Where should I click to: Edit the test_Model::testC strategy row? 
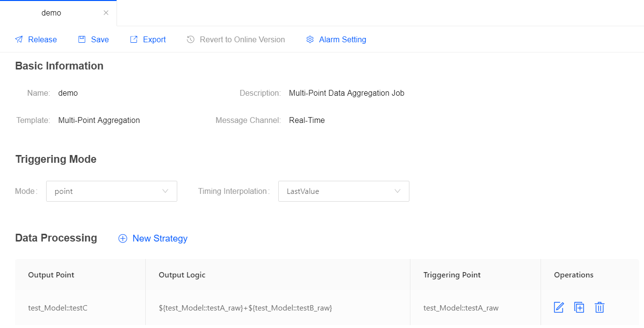click(559, 308)
